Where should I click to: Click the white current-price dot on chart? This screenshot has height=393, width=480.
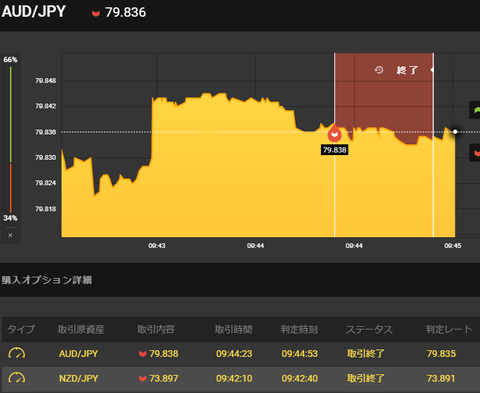pos(455,132)
